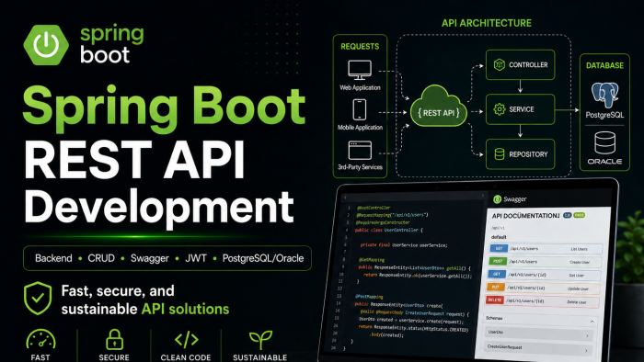Viewport: 644px width, 362px height.
Task: Click the Web Application monitor icon
Action: (360, 70)
